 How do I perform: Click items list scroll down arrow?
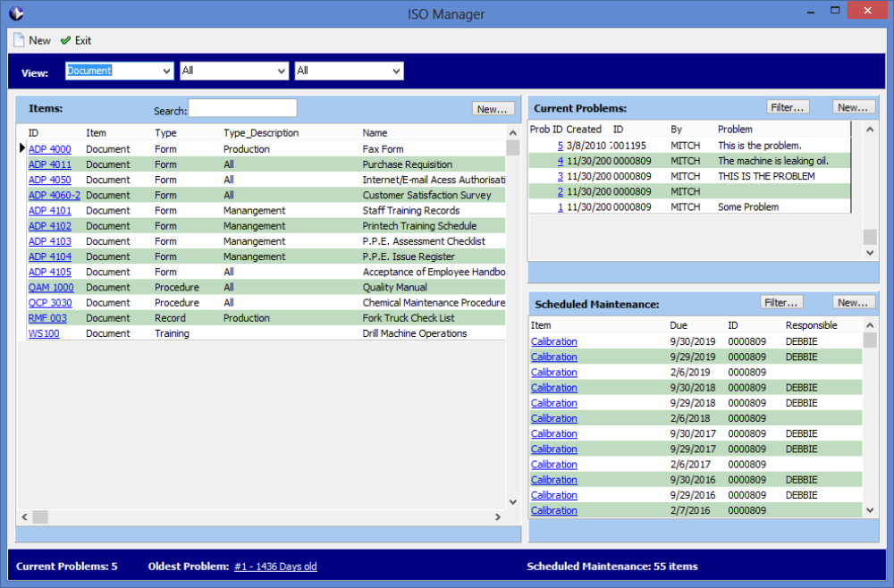[x=512, y=502]
